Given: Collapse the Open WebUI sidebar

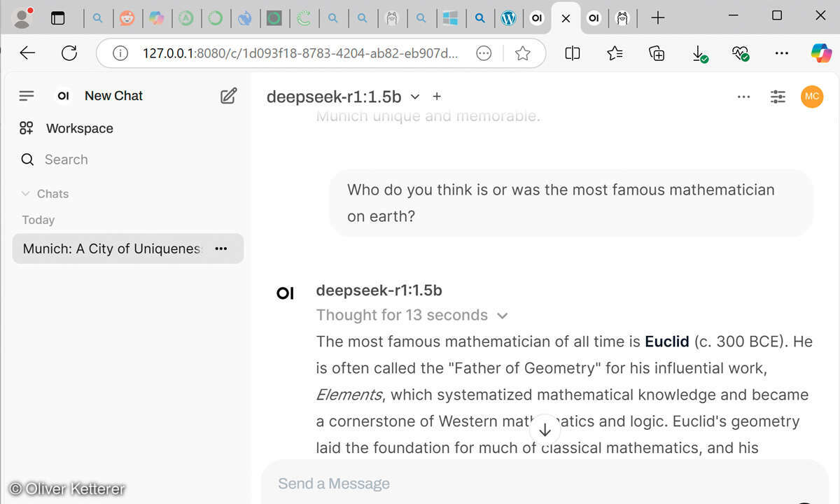Looking at the screenshot, I should 27,96.
